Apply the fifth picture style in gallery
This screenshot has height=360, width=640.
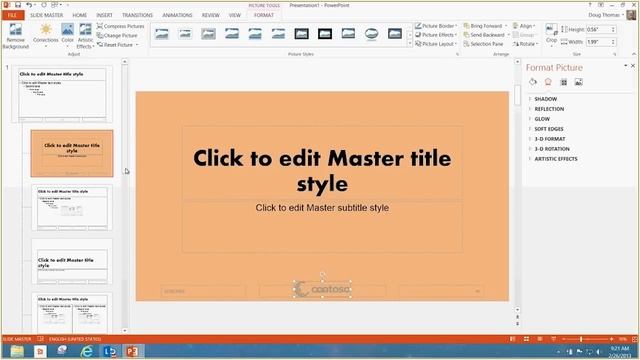[x=255, y=34]
